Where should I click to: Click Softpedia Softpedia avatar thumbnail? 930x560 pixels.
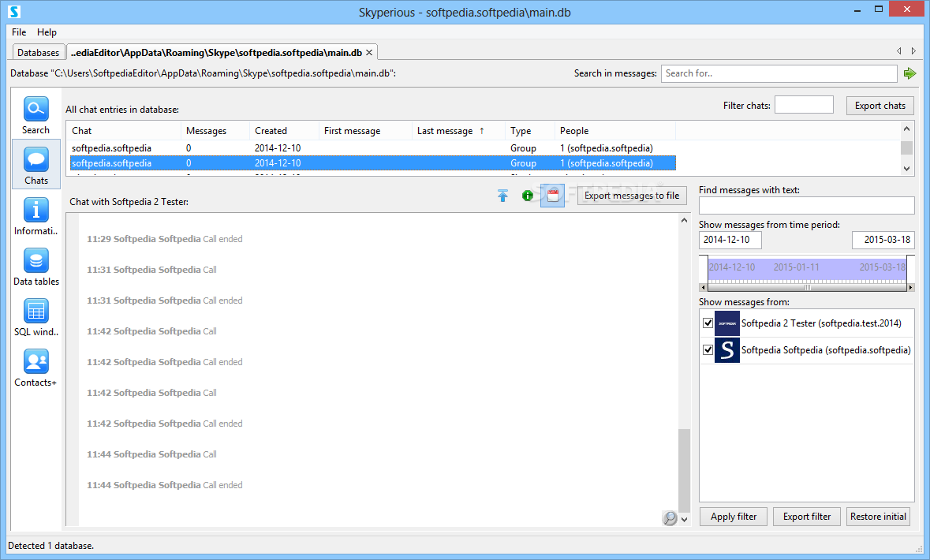[726, 350]
